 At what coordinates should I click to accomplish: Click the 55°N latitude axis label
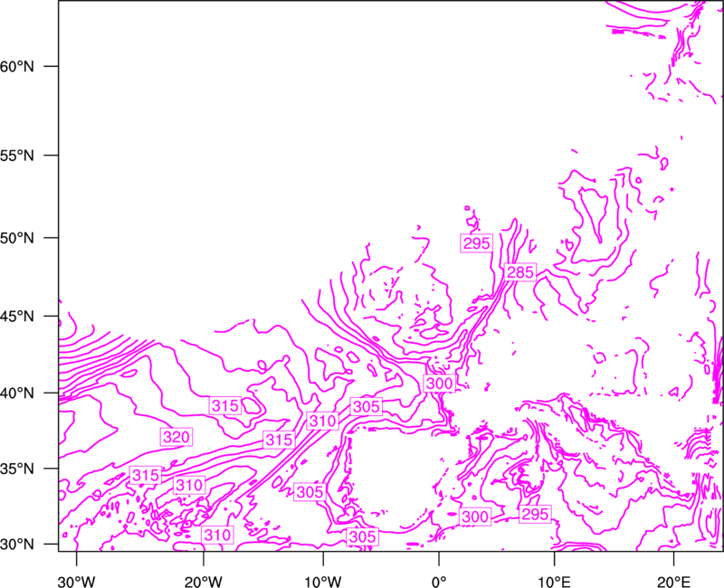(17, 156)
